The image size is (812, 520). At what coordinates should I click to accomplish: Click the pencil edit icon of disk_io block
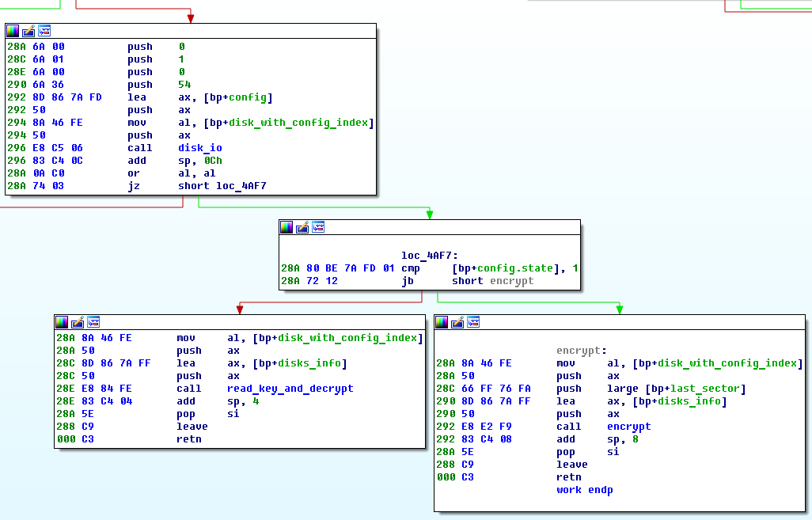(28, 31)
